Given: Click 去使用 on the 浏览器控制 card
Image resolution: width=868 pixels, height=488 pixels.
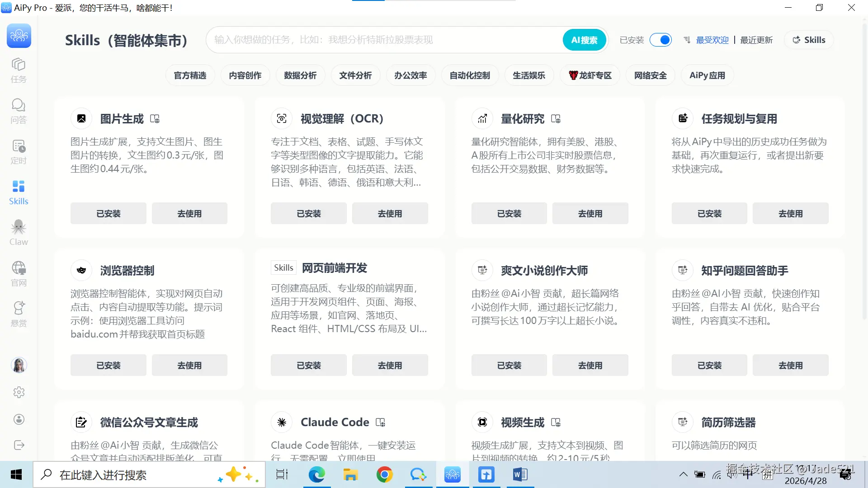Looking at the screenshot, I should [x=189, y=365].
